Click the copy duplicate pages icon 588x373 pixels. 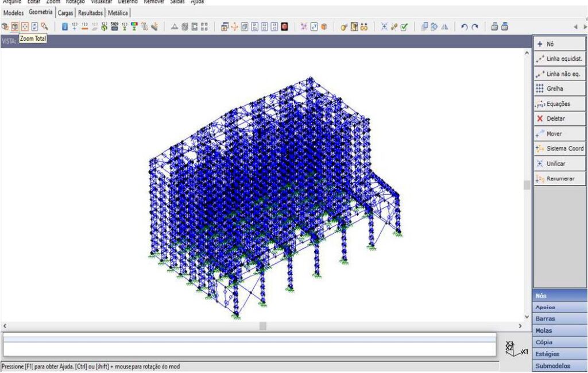point(424,26)
